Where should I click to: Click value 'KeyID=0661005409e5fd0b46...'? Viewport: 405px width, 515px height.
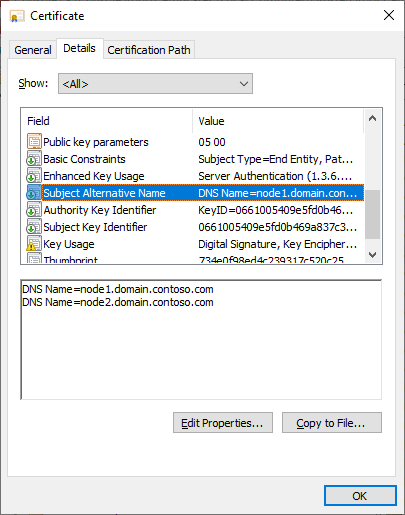275,210
